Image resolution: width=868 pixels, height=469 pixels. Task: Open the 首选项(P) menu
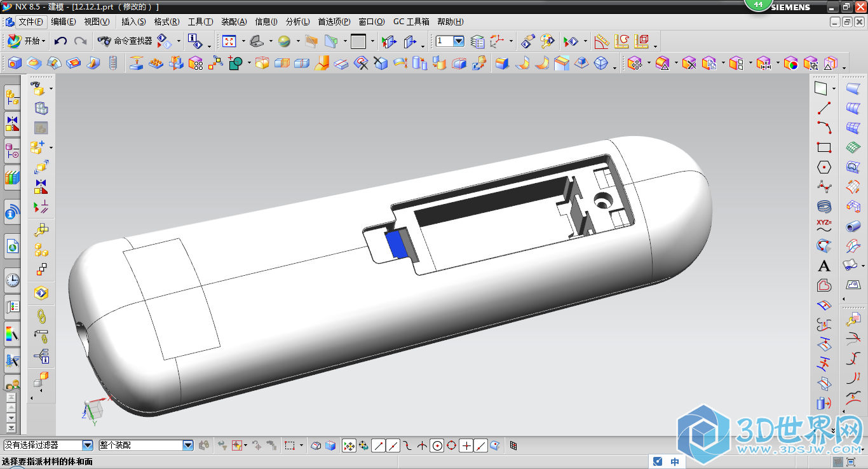334,22
